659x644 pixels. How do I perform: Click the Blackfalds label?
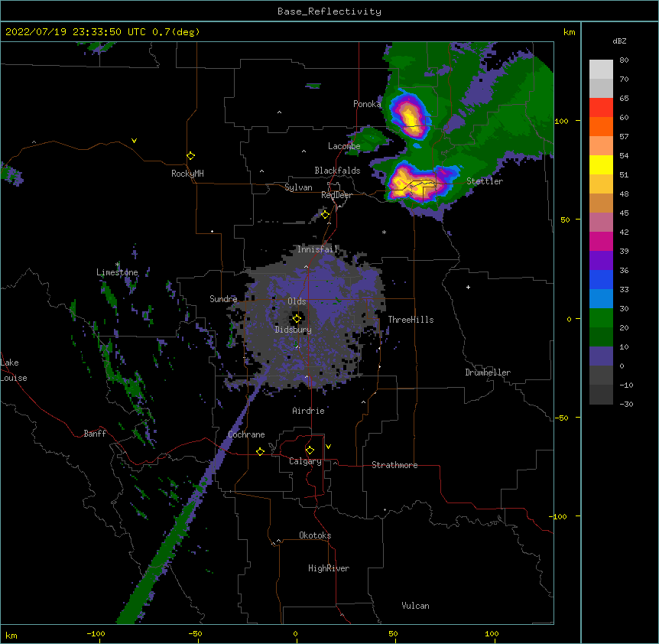pos(337,171)
